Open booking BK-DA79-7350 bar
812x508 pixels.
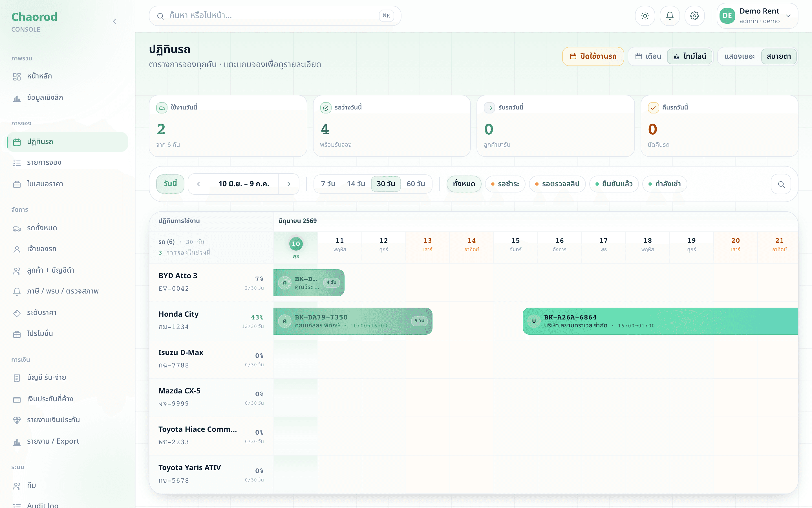[353, 321]
